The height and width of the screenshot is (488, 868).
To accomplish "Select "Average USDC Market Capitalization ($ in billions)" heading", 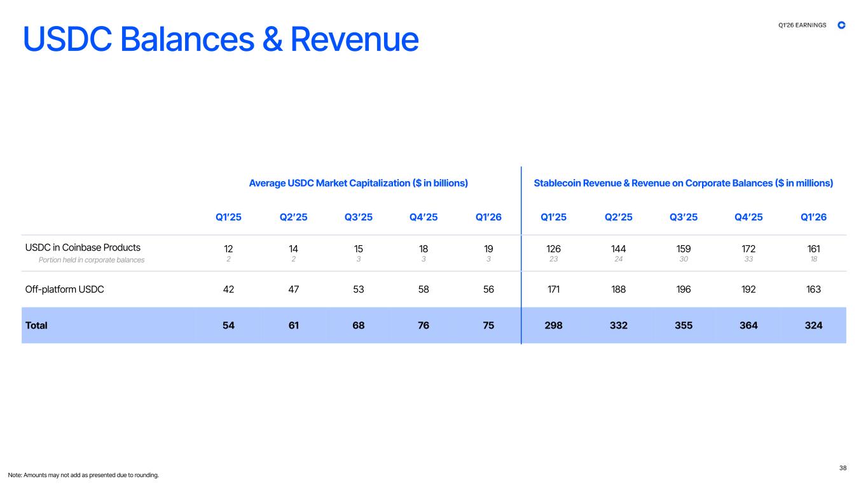I will click(359, 183).
